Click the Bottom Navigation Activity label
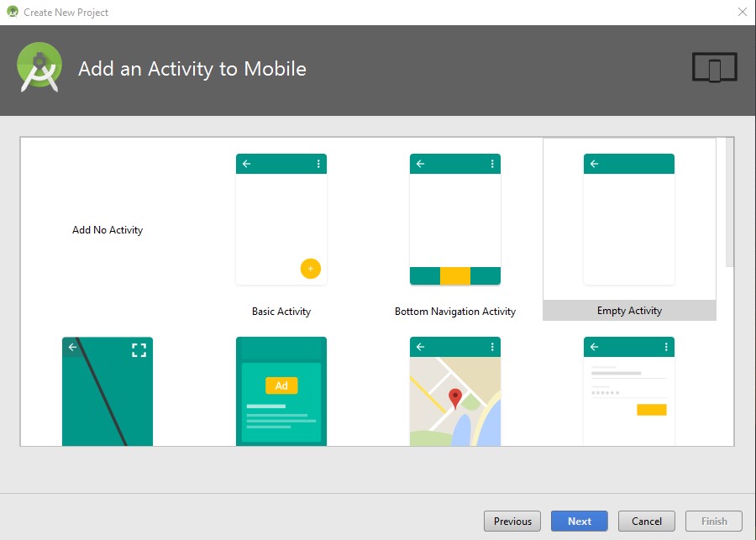The height and width of the screenshot is (540, 756). tap(455, 312)
